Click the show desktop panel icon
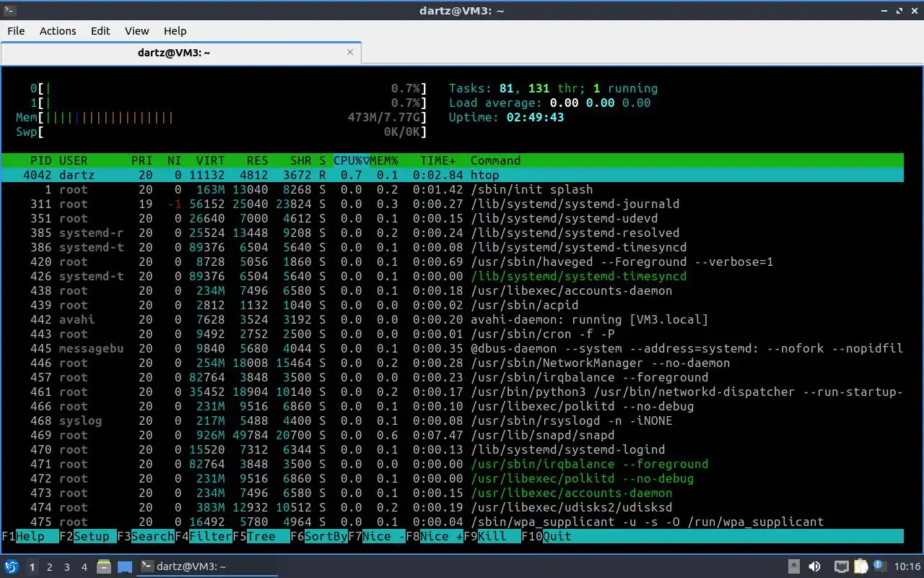924x578 pixels. (124, 566)
